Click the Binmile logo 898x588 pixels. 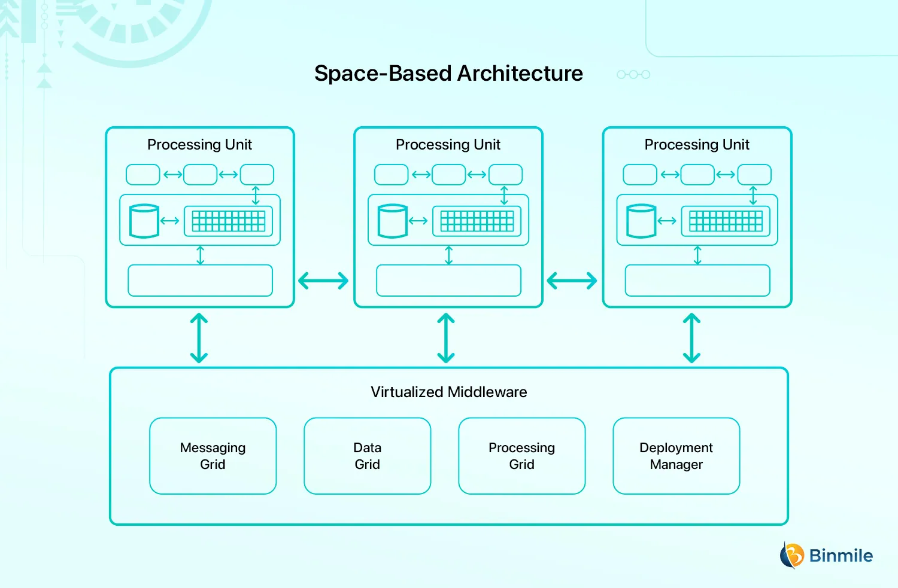point(826,555)
